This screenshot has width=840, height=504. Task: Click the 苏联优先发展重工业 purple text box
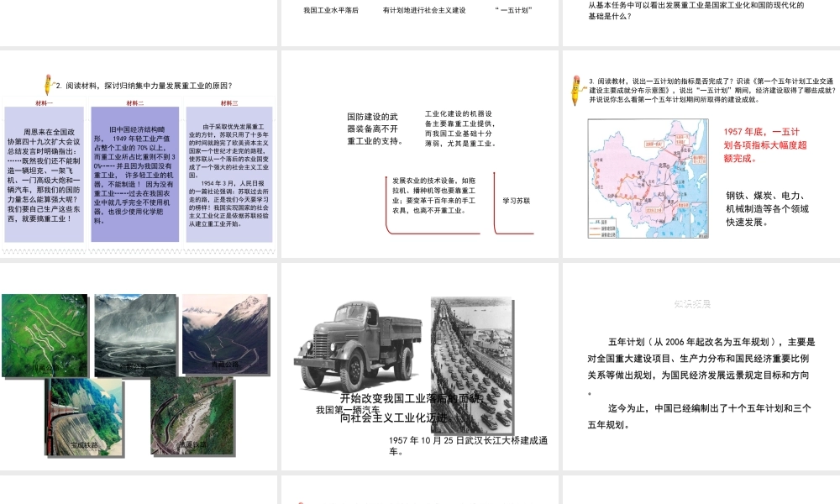(x=229, y=174)
